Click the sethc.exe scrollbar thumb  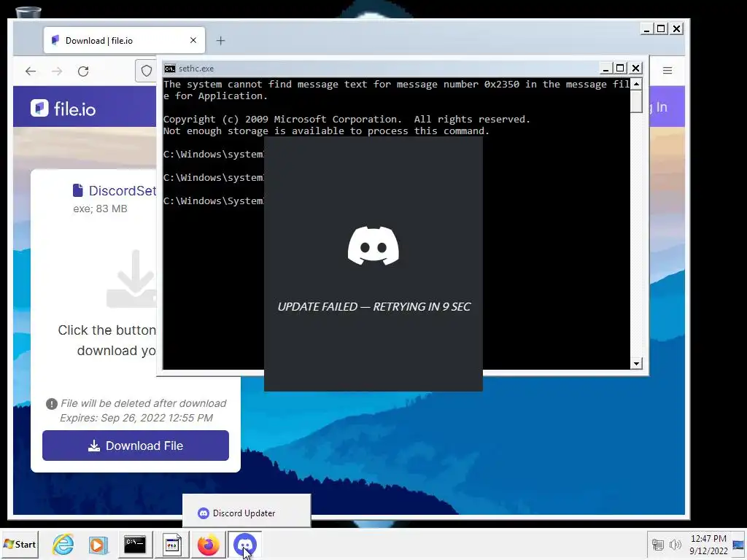coord(636,101)
